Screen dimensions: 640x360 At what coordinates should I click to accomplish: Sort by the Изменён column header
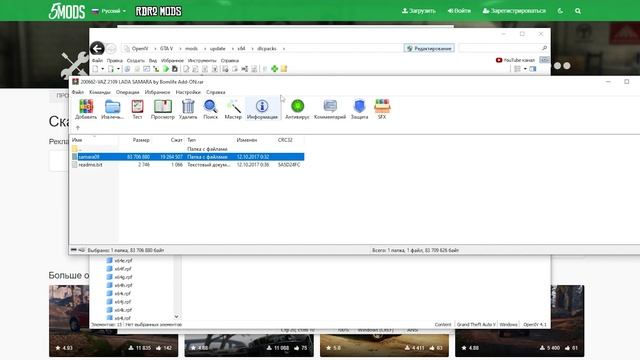point(247,140)
